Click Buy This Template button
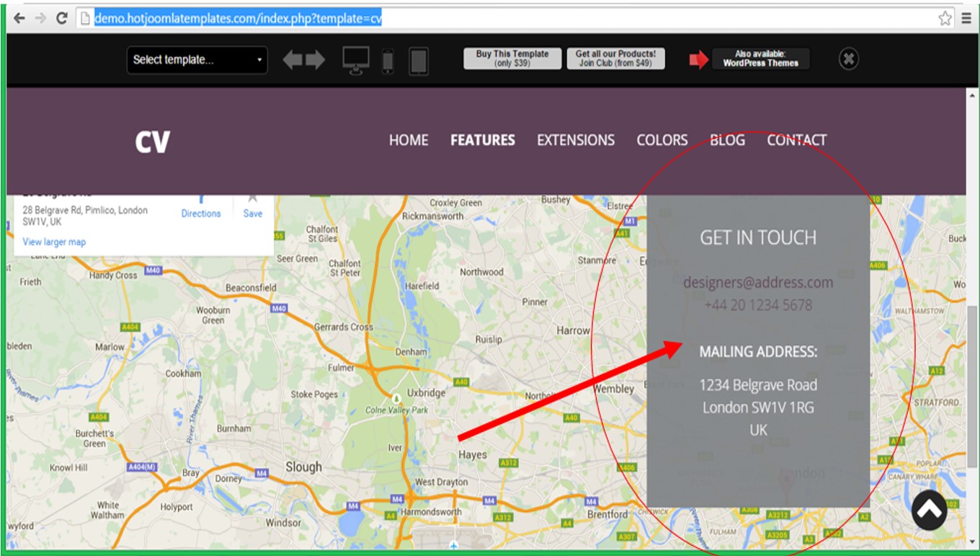 click(x=512, y=58)
